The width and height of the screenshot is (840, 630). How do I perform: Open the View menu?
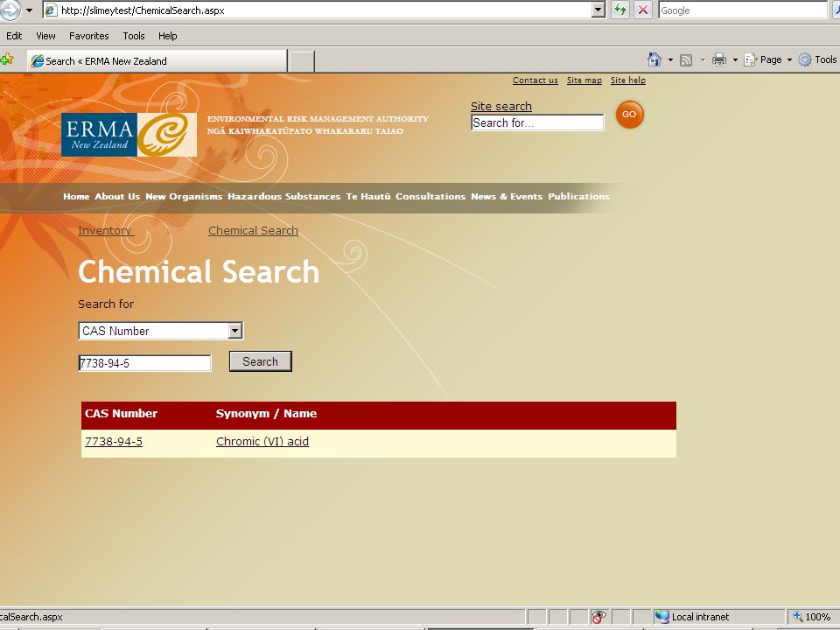45,36
